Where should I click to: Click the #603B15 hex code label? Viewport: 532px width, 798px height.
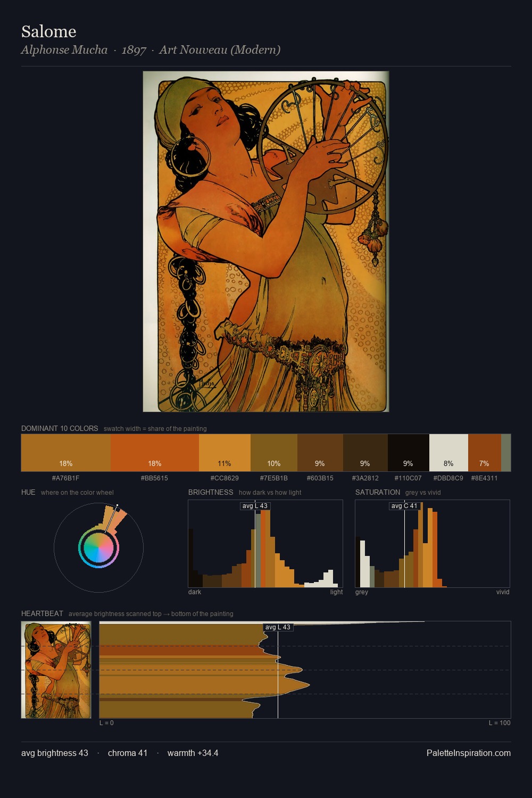tap(320, 478)
